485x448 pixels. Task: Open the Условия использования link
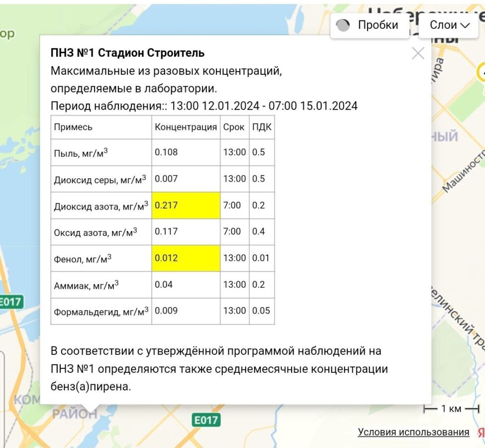pyautogui.click(x=413, y=432)
